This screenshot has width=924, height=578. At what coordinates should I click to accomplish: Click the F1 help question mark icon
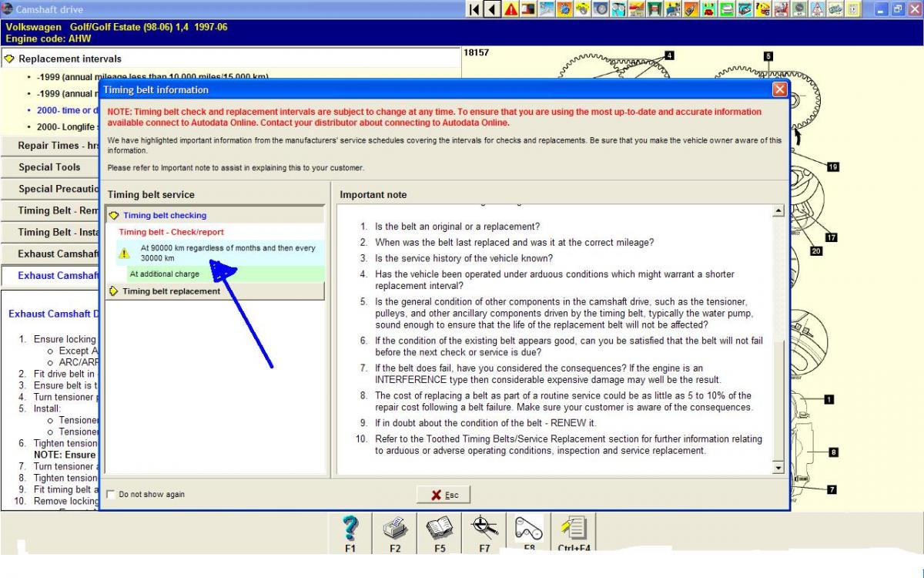(350, 529)
